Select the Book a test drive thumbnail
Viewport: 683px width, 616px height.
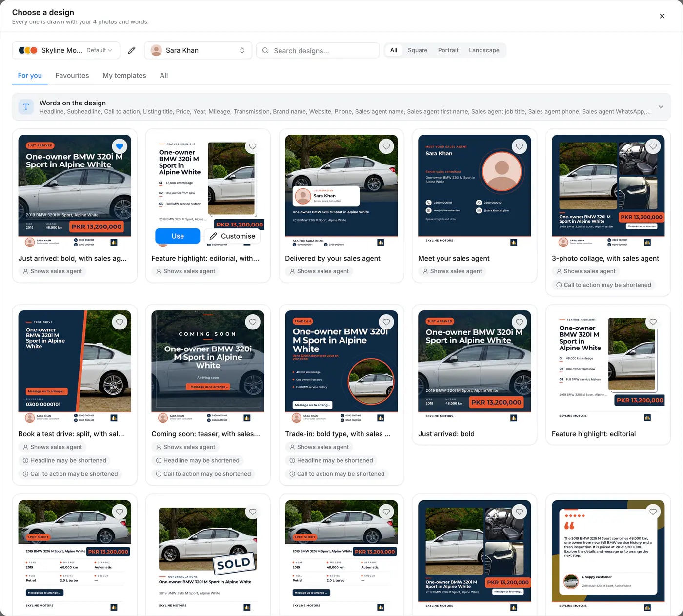75,367
